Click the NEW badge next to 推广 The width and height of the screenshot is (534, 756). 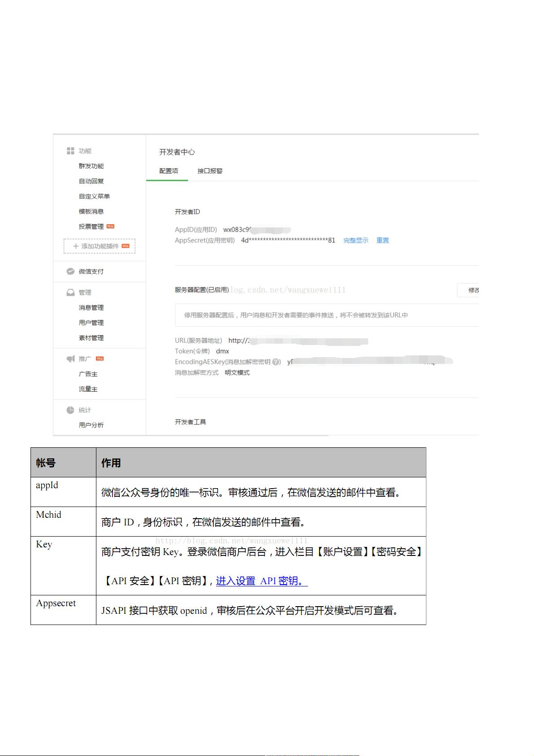tap(100, 358)
